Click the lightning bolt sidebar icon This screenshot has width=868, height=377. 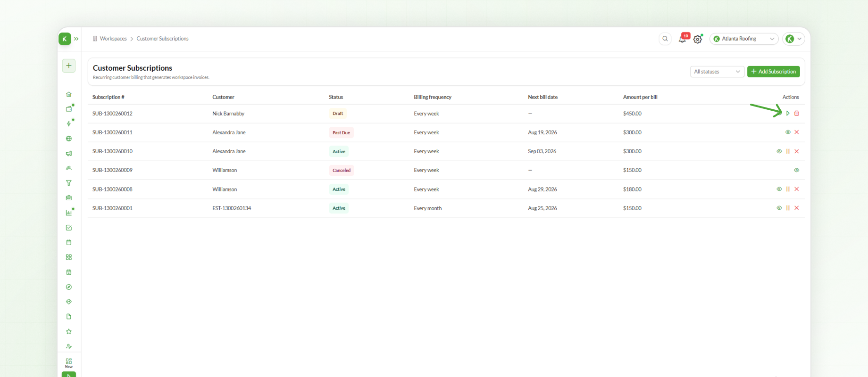coord(69,123)
